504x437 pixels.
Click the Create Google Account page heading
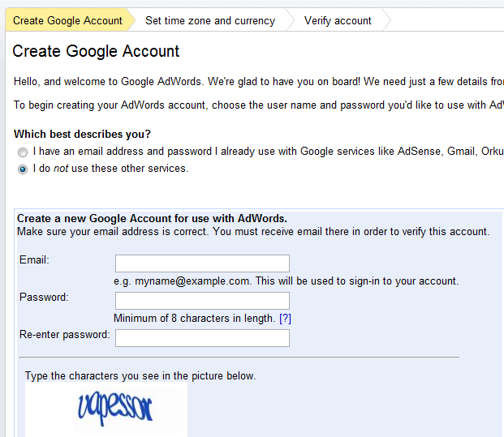pos(96,51)
